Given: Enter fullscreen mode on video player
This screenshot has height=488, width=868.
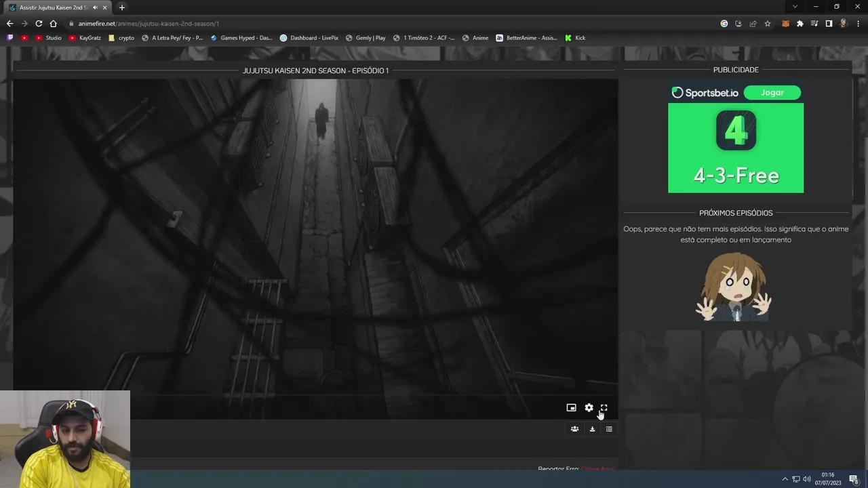Looking at the screenshot, I should [x=604, y=408].
